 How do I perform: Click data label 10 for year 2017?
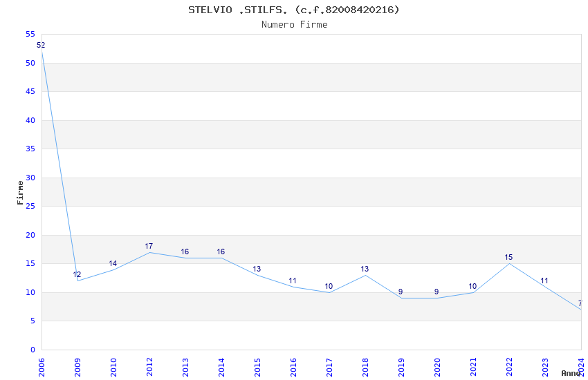(x=329, y=286)
